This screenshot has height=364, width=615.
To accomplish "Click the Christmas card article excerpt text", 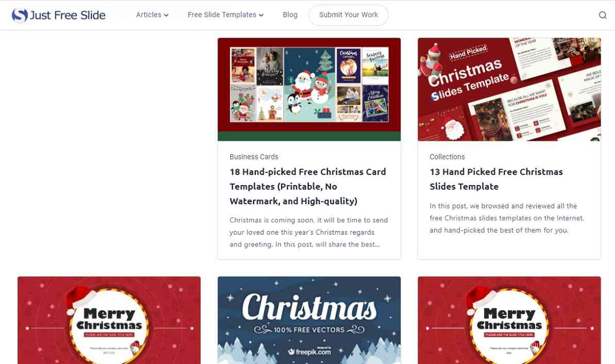I will [309, 232].
